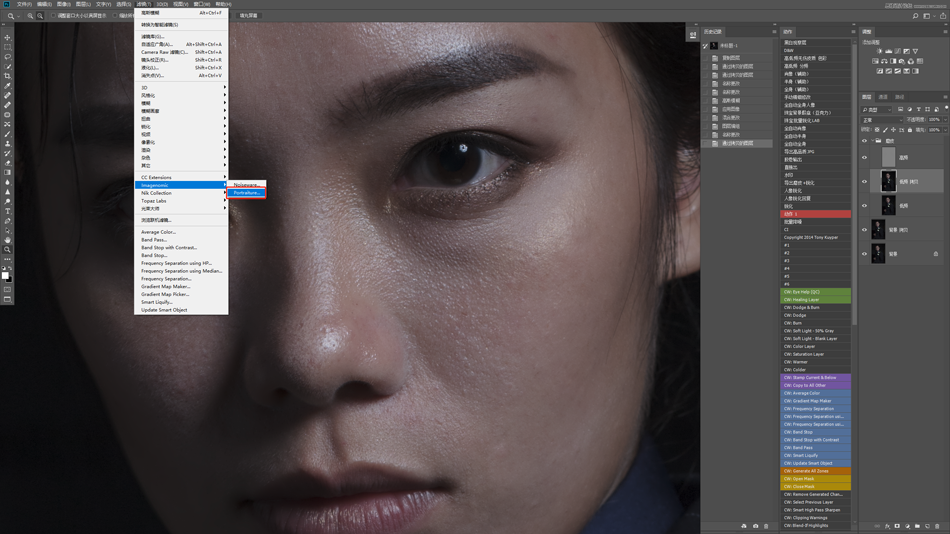Screen dimensions: 950x534
Task: Click the create new adjustment layer icon
Action: pyautogui.click(x=908, y=526)
